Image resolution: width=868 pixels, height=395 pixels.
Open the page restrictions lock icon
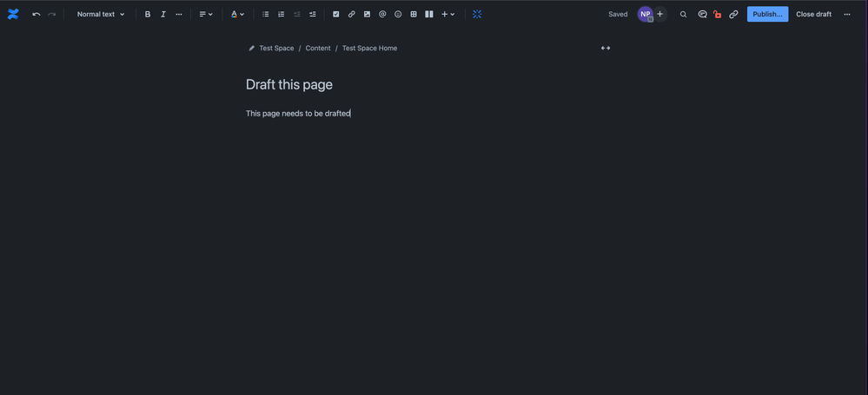(x=718, y=15)
